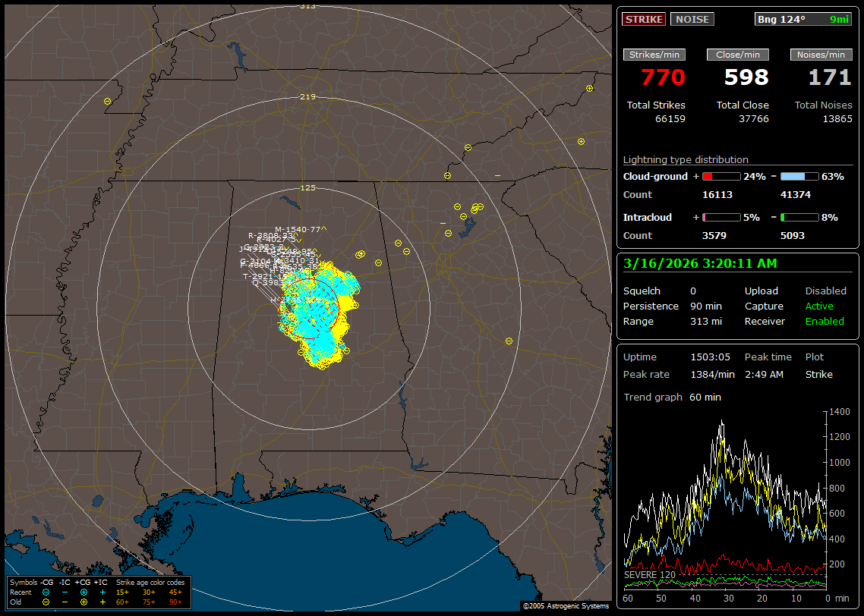Click the negative intracloud 8% bar
Viewport: 864px width, 616px height.
[799, 217]
